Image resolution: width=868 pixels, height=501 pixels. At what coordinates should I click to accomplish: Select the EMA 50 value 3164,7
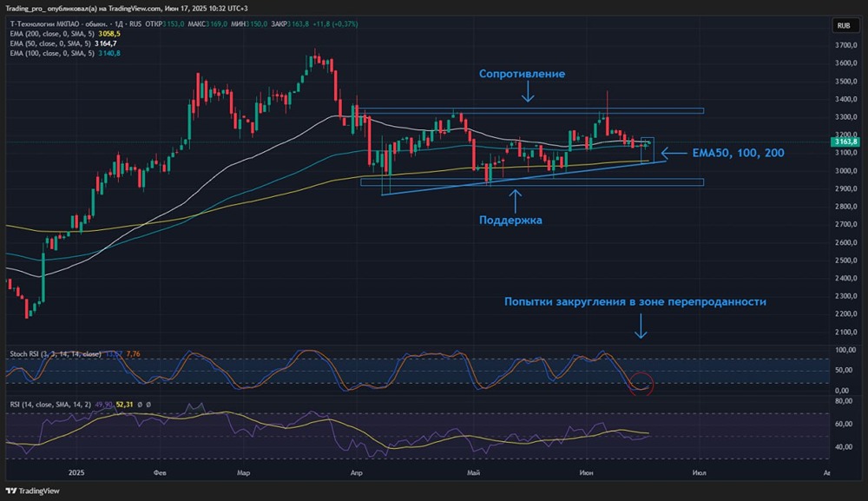point(106,43)
